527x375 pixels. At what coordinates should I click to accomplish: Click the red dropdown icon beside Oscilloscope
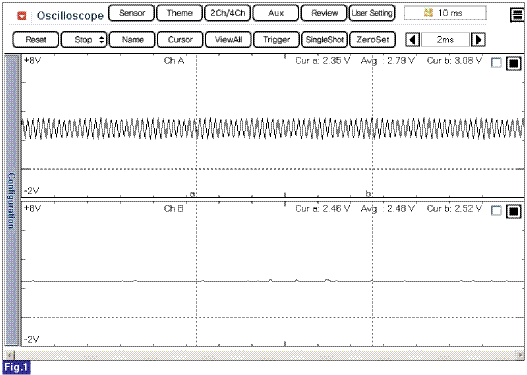[x=22, y=15]
